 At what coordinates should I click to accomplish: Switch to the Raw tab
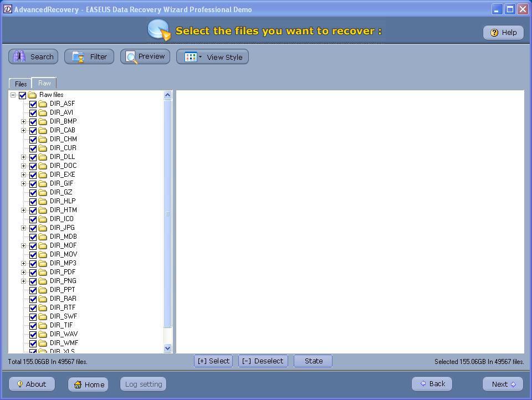point(44,83)
